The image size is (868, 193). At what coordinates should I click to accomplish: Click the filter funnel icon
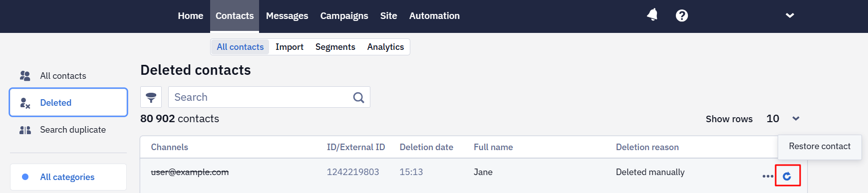(x=151, y=97)
